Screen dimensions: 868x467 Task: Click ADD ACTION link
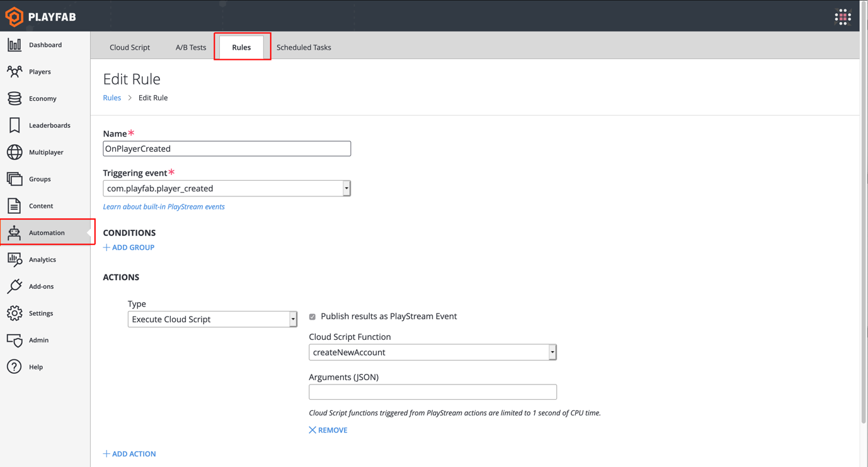(x=134, y=454)
